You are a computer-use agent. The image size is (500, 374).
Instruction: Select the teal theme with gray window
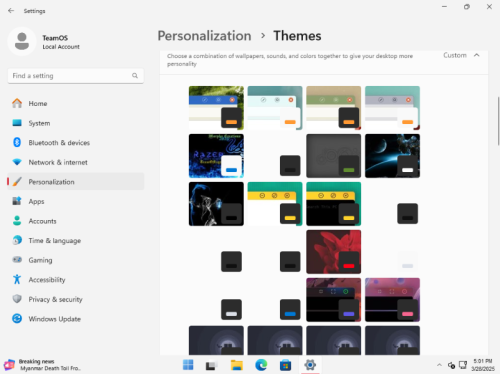coord(392,108)
